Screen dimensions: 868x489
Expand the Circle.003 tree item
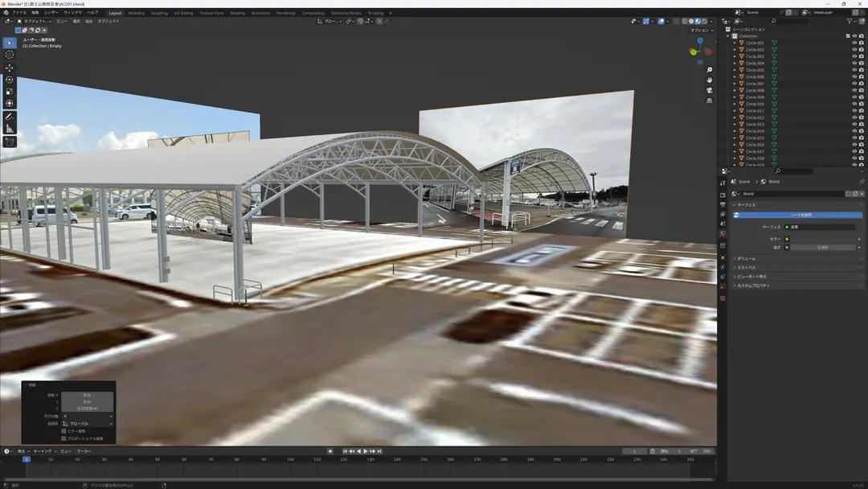(735, 56)
